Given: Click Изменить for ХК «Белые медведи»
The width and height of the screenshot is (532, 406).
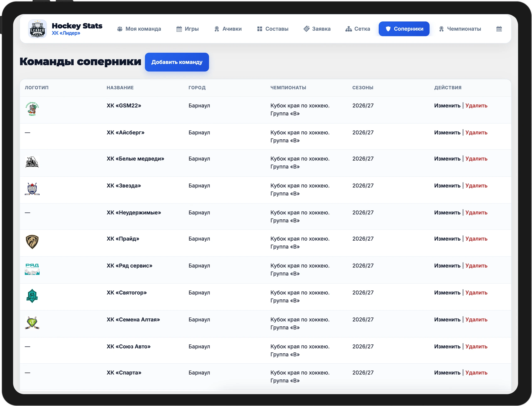Looking at the screenshot, I should click(447, 159).
